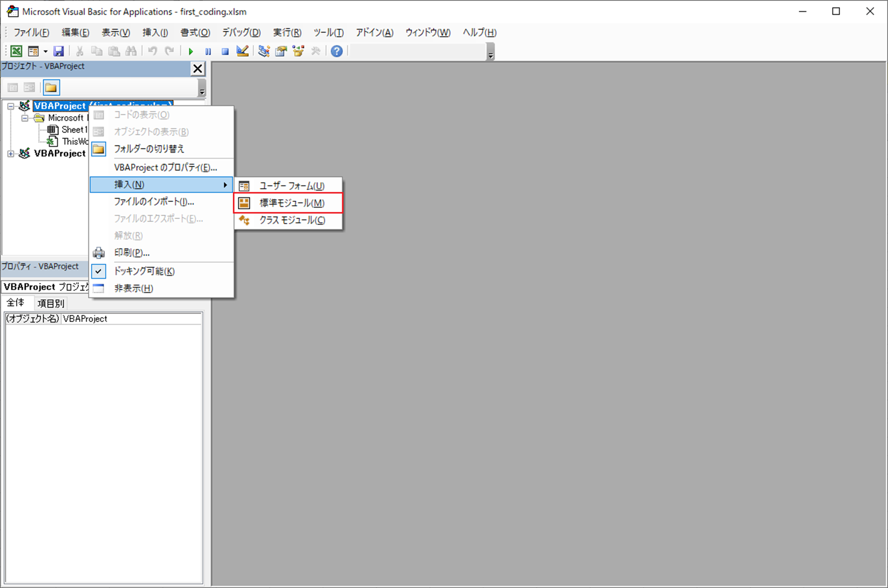Screen dimensions: 888x588
Task: Expand the second VBAProject tree node
Action: 10,153
